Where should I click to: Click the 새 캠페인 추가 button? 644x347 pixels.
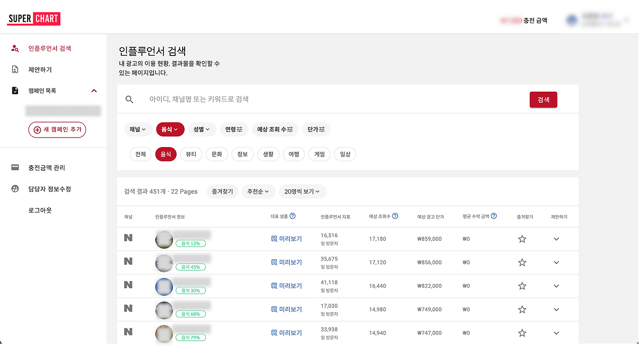click(x=57, y=129)
